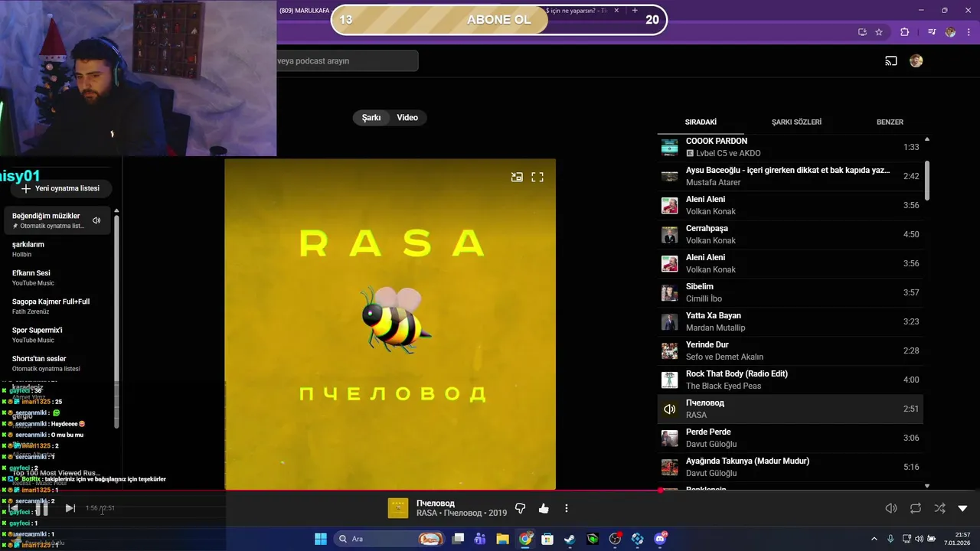Play Rock That Body (Radio Edit)

pyautogui.click(x=790, y=380)
